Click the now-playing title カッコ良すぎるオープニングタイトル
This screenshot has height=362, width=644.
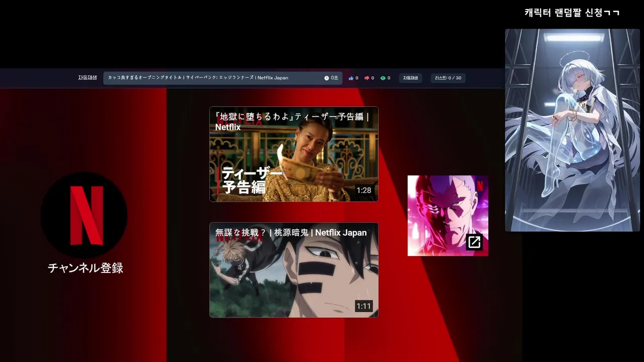(198, 78)
